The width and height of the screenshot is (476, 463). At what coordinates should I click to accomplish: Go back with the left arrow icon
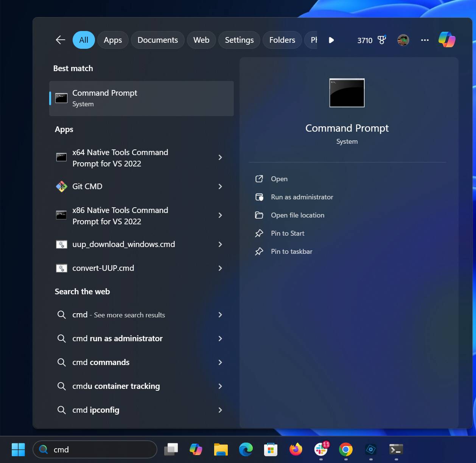point(61,40)
